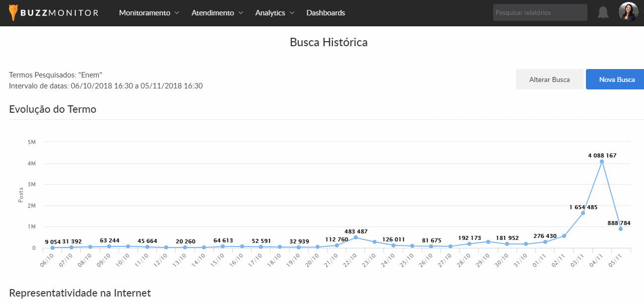Select the 22/10 data point with 483 487
Screen dimensions: 644x302
pos(356,237)
